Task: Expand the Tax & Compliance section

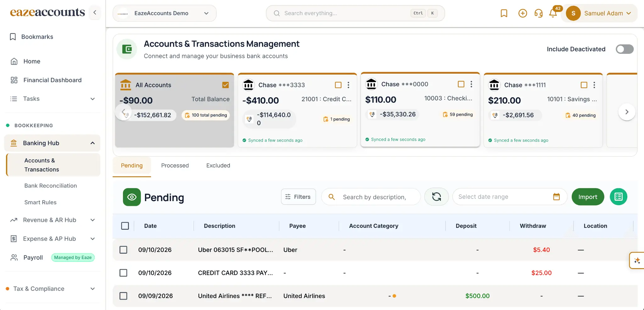Action: (52, 289)
